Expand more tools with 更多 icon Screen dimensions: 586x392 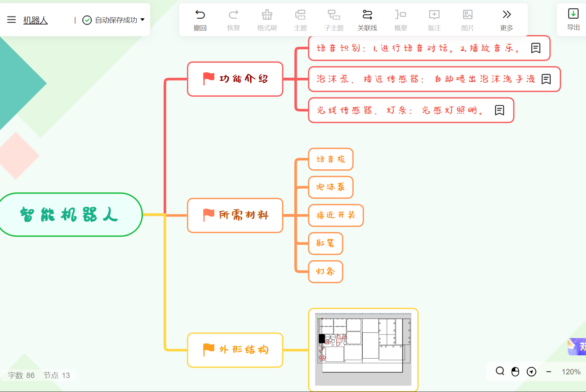tap(506, 15)
